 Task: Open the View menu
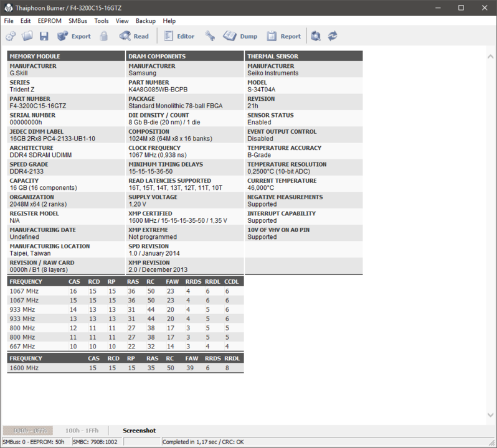(122, 21)
